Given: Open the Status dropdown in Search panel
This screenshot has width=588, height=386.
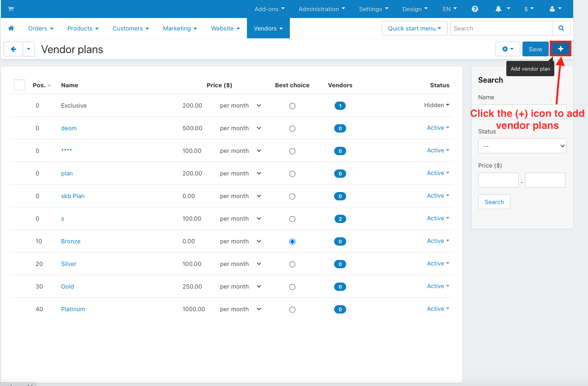Looking at the screenshot, I should coord(522,146).
